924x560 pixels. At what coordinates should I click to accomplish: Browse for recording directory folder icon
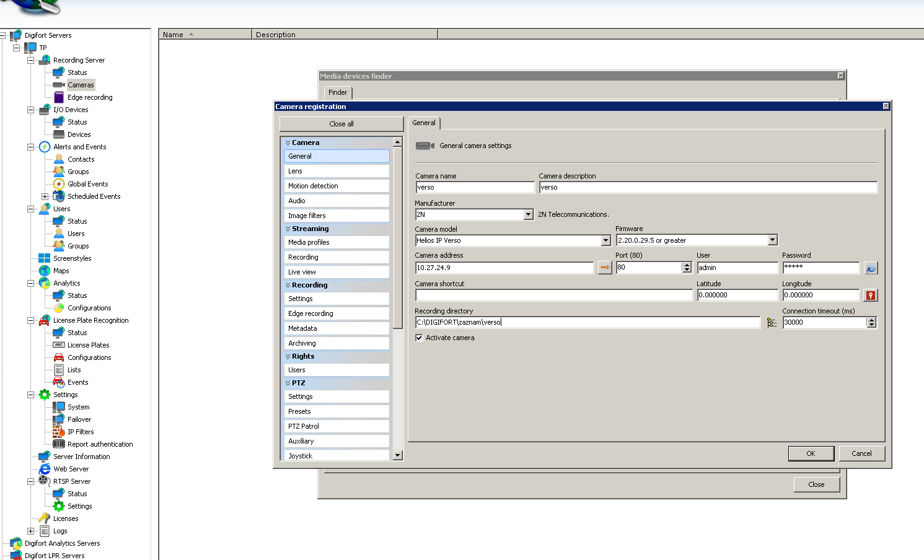772,322
